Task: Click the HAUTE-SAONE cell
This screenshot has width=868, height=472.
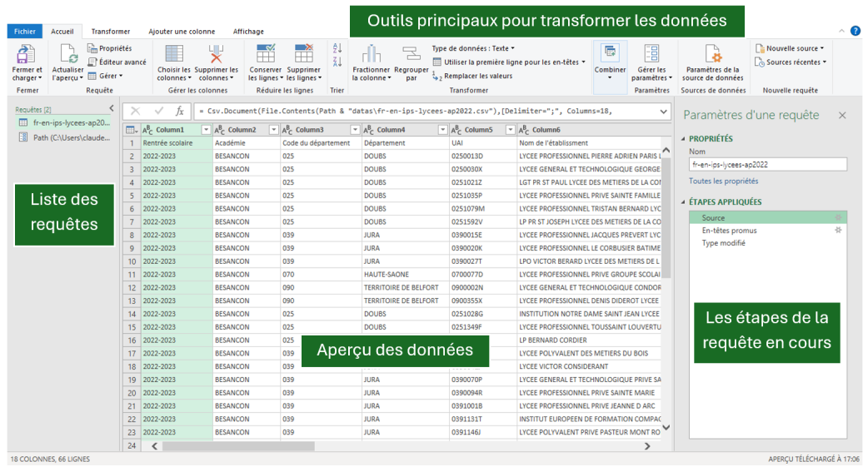Action: point(405,275)
